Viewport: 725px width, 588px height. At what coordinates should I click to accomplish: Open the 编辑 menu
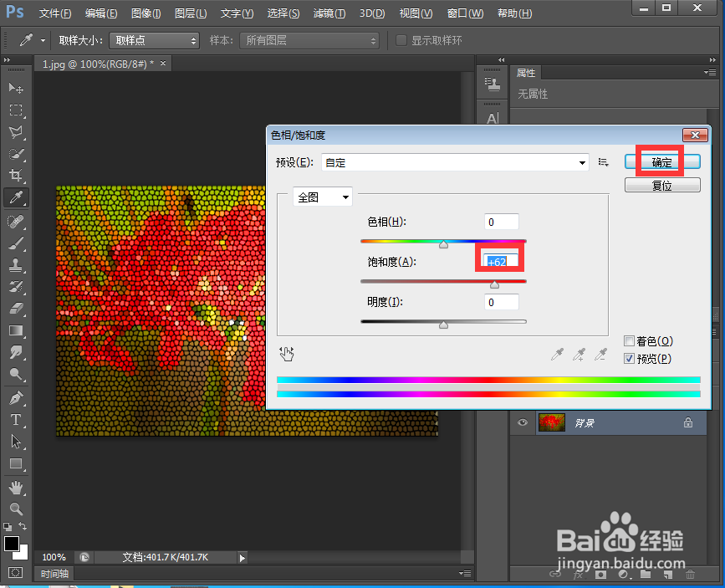[x=101, y=13]
